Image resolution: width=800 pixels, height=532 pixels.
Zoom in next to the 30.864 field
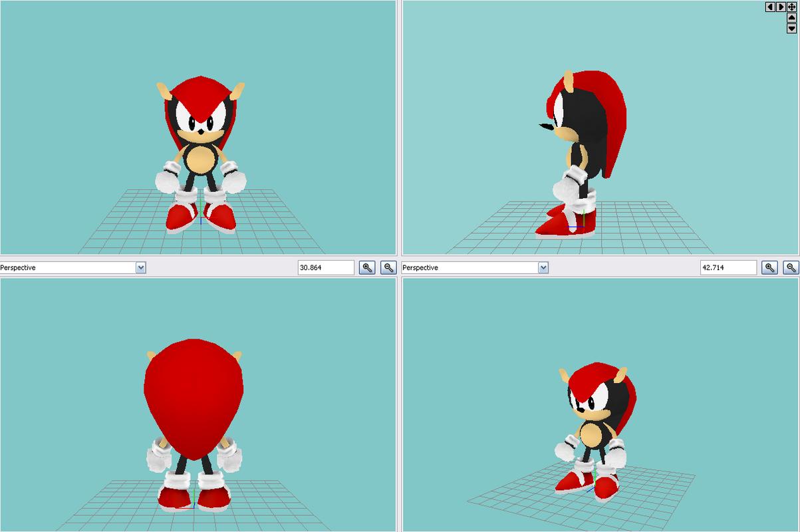coord(367,267)
